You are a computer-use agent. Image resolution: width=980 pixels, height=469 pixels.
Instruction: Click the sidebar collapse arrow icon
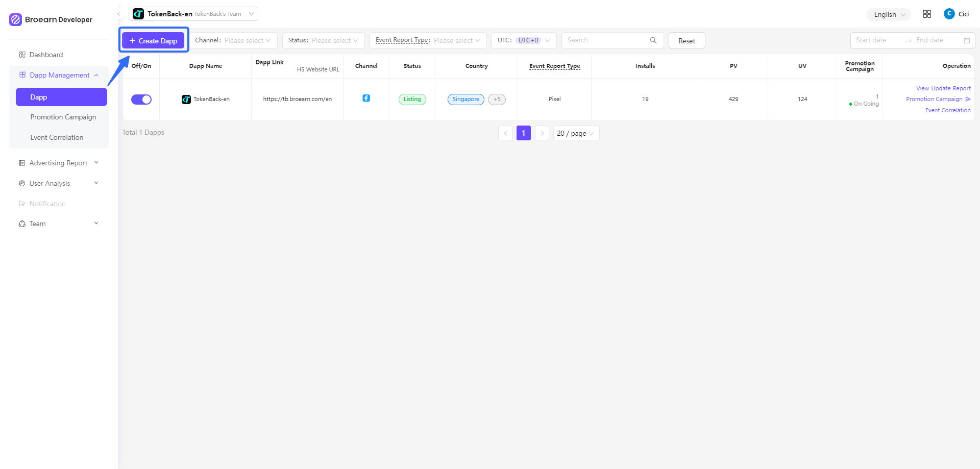click(118, 14)
